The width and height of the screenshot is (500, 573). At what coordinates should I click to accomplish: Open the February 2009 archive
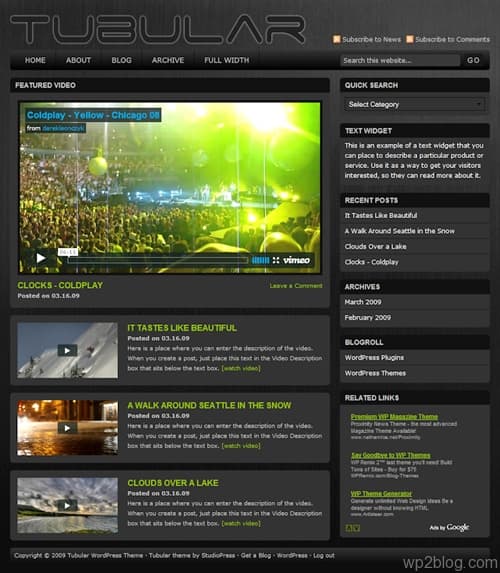[x=367, y=318]
